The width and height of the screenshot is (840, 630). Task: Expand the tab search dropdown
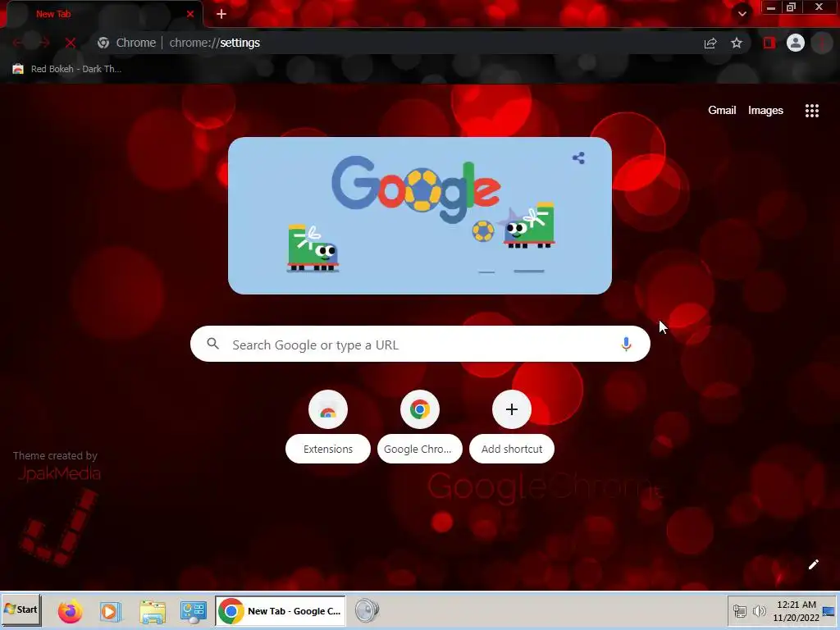[742, 14]
